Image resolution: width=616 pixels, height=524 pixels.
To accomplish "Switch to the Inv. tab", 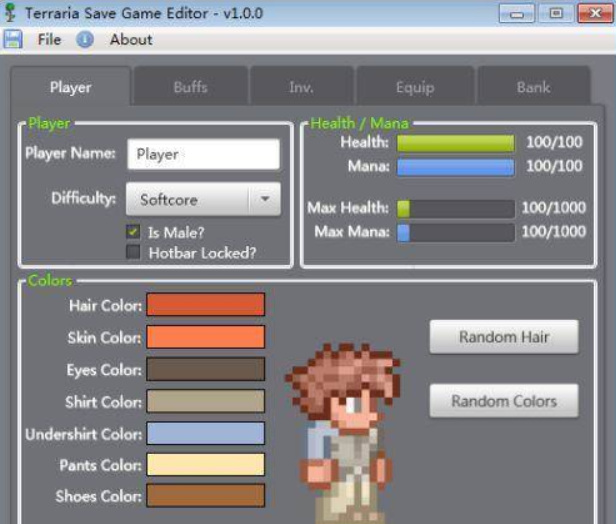I will [x=301, y=87].
